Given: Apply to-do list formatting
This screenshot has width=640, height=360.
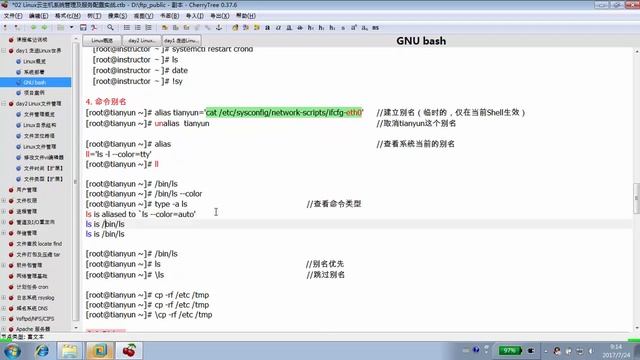Looking at the screenshot, I should tap(148, 28).
